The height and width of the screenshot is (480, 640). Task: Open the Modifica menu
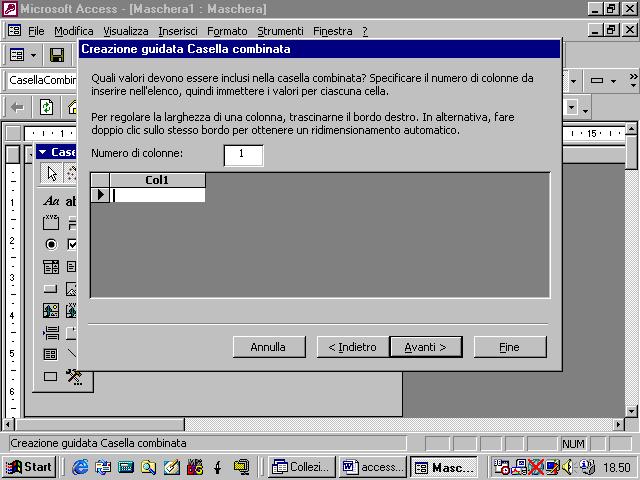tap(74, 31)
